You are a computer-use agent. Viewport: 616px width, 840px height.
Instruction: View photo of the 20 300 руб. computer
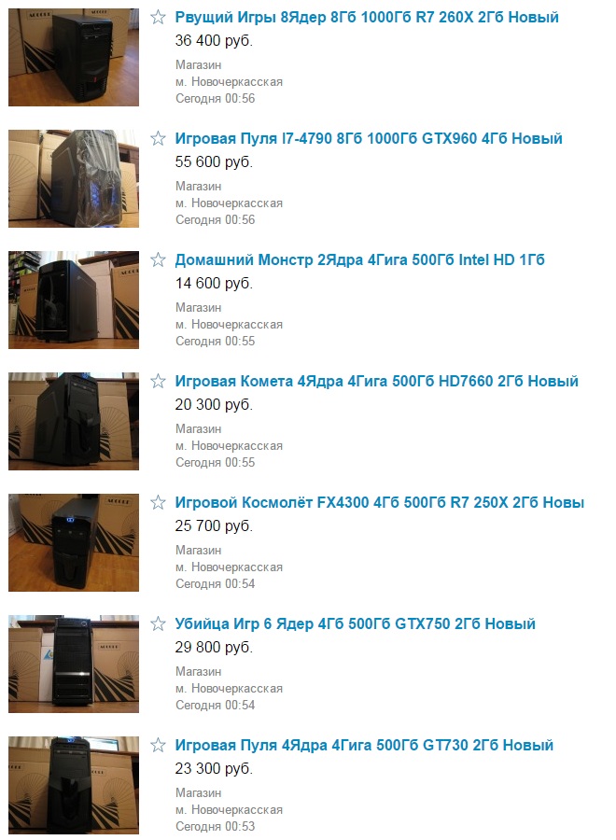[74, 421]
